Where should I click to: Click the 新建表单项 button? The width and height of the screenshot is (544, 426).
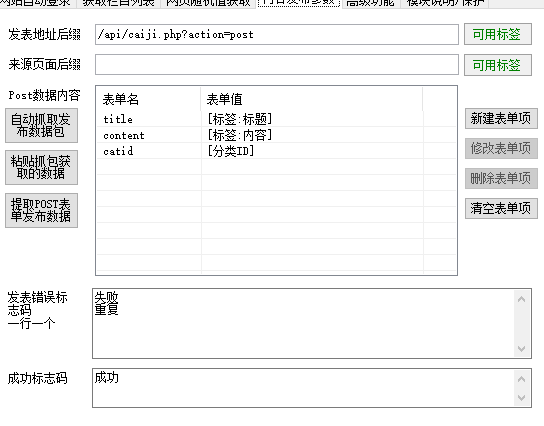coord(501,119)
